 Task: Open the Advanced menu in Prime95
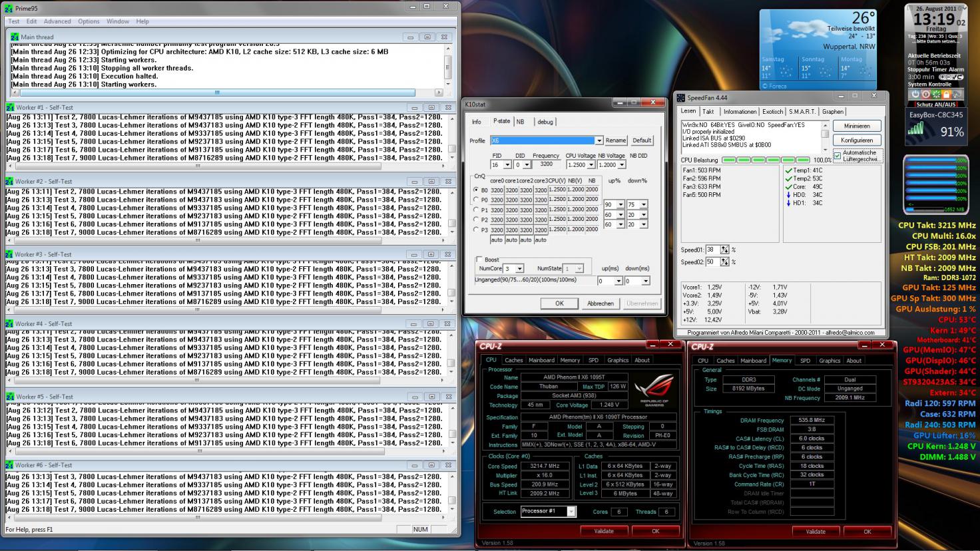click(57, 21)
